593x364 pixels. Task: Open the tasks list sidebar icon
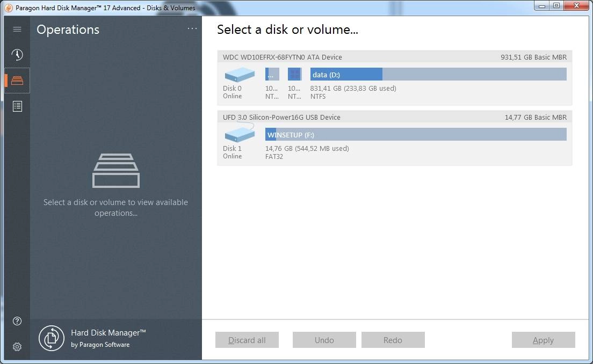[17, 106]
